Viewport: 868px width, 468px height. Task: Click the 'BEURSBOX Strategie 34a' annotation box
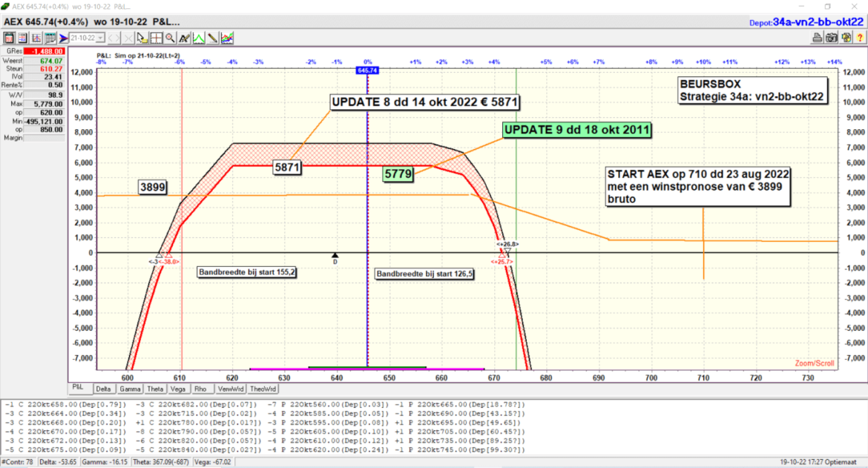[752, 90]
